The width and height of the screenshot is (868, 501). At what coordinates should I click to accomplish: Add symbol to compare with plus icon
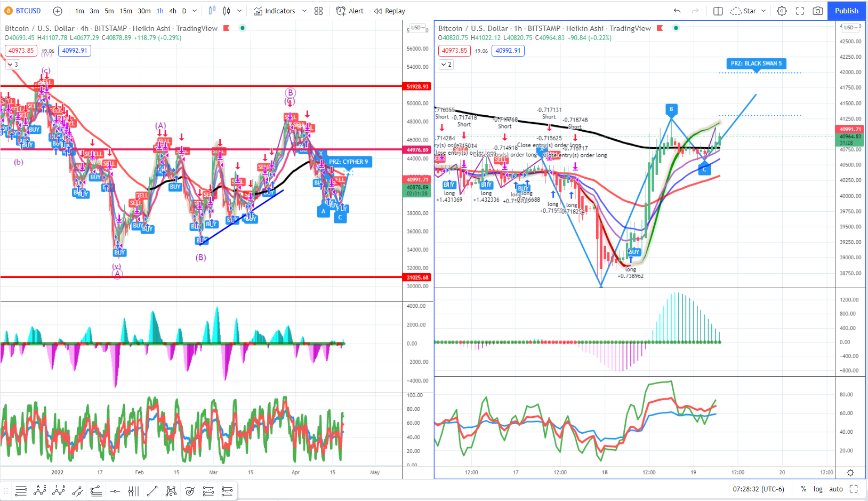(58, 11)
